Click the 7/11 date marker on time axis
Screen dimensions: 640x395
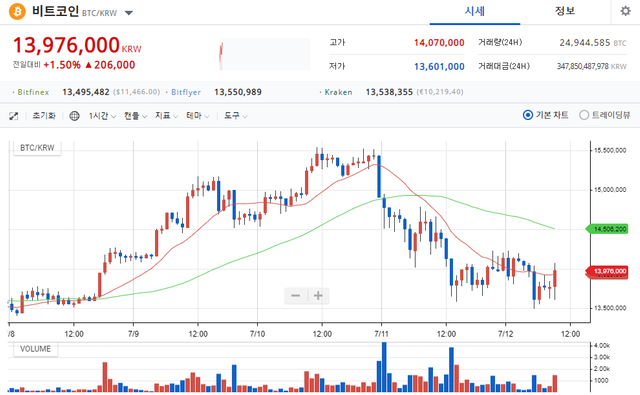coord(382,334)
